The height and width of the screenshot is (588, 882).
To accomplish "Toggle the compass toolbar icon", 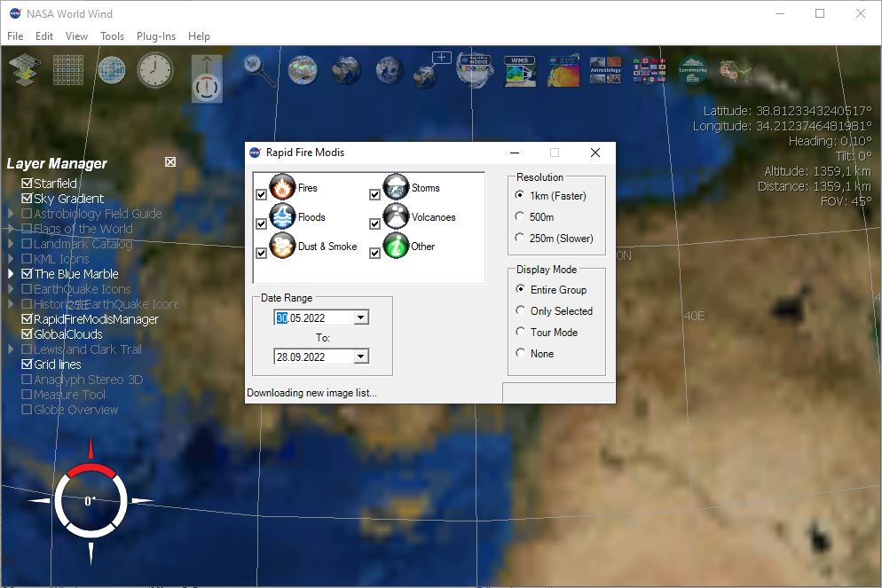I will [207, 79].
